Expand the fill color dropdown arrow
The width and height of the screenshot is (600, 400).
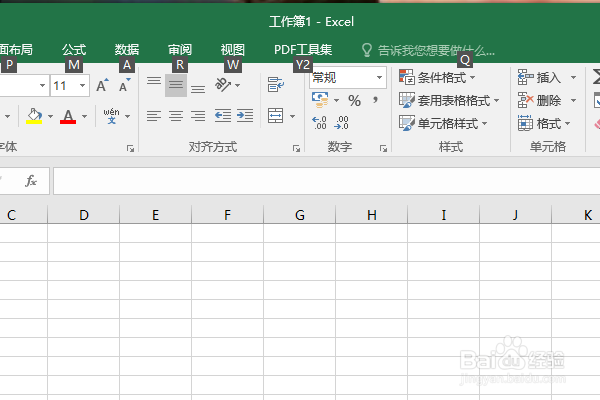pyautogui.click(x=50, y=116)
